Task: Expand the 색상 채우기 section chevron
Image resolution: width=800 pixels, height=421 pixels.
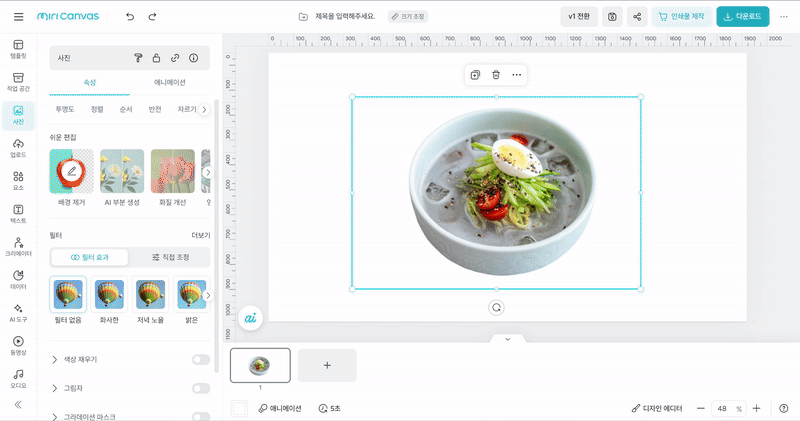Action: [x=54, y=359]
